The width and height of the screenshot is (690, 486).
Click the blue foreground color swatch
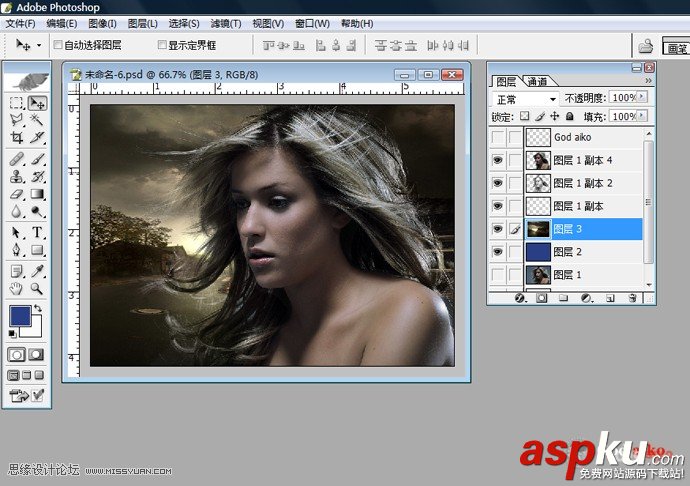click(18, 314)
